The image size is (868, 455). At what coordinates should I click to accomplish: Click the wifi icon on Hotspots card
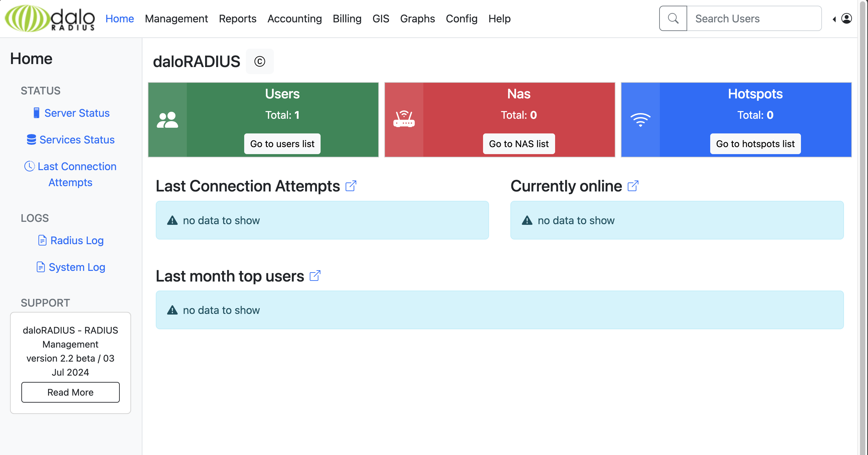point(640,120)
